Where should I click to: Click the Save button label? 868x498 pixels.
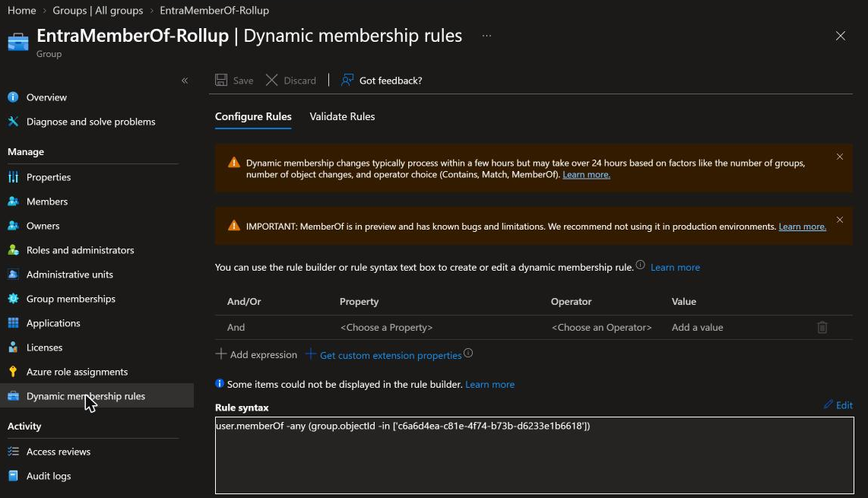click(x=243, y=81)
